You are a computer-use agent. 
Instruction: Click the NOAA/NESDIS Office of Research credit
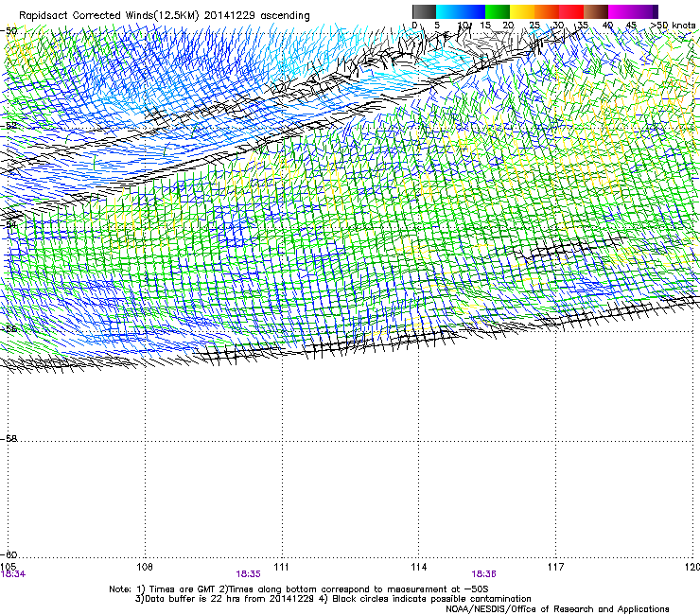pos(557,609)
